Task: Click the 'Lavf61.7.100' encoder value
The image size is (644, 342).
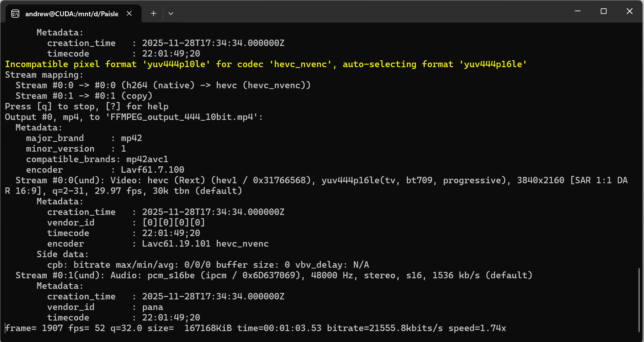Action: tap(152, 170)
